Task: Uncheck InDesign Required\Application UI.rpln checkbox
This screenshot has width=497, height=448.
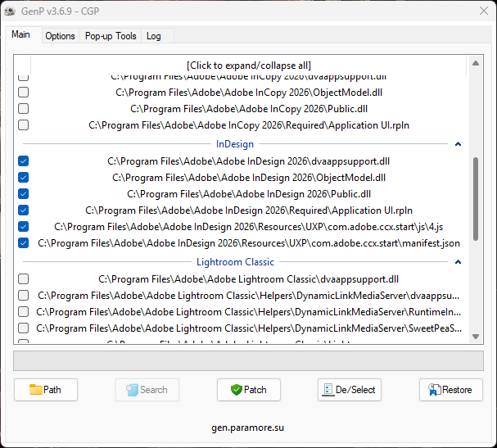Action: (23, 210)
